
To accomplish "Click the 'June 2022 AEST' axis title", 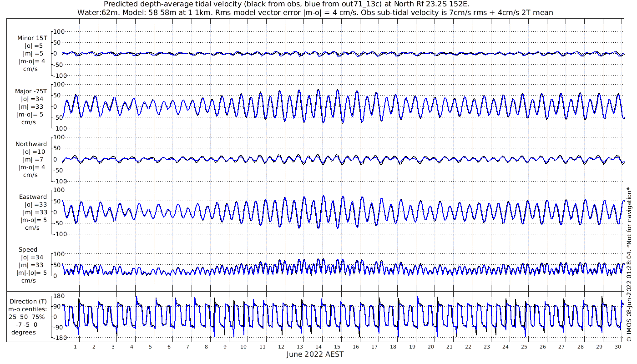I will pos(315,354).
